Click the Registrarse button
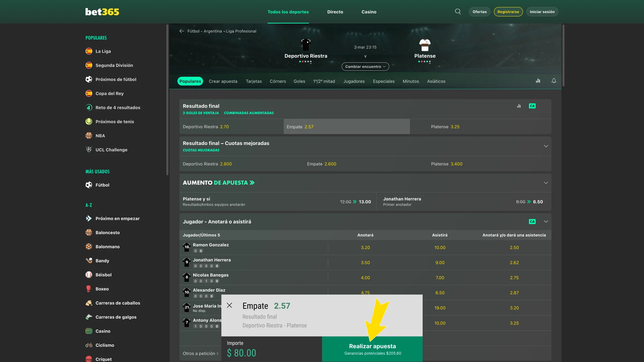This screenshot has height=362, width=644. (x=508, y=11)
